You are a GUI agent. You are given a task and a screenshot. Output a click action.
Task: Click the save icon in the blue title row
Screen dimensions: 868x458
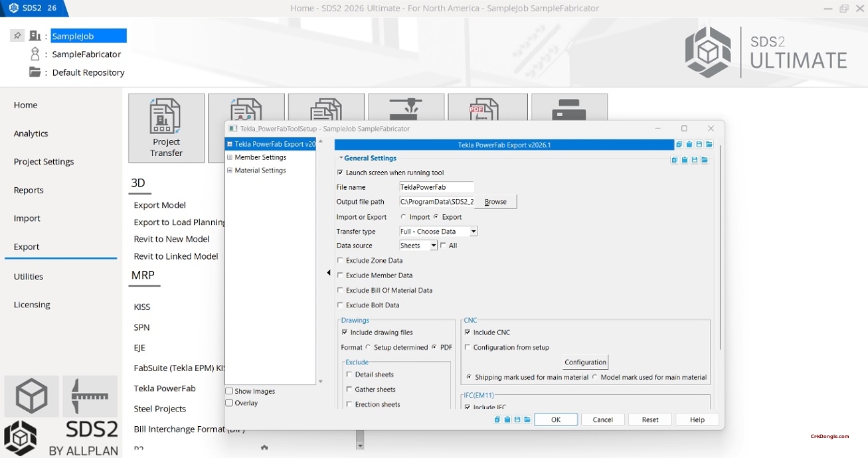[x=699, y=145]
